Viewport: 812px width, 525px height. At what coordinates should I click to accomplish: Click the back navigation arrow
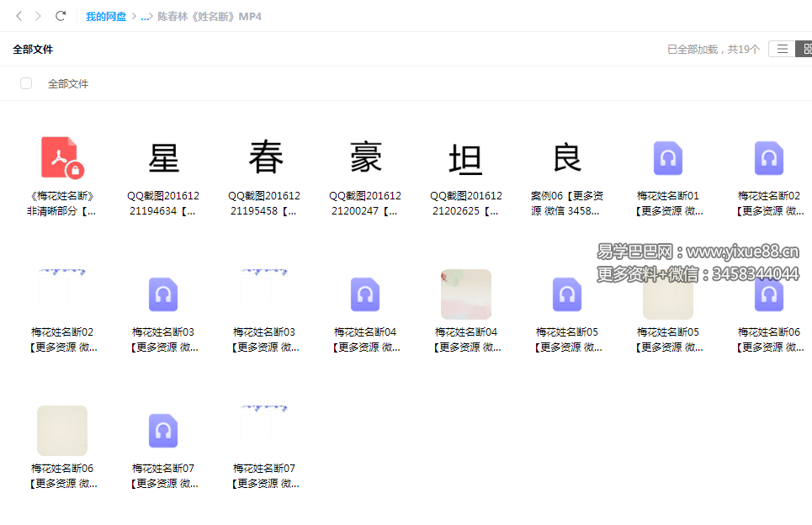tap(19, 15)
